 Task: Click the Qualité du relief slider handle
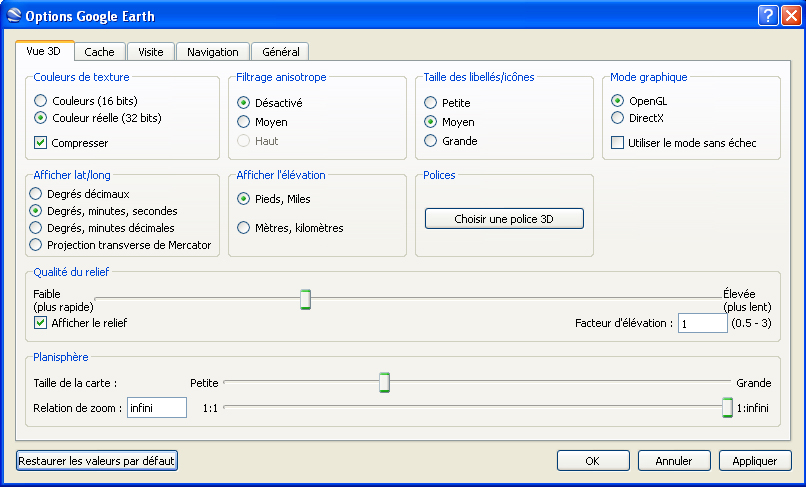pyautogui.click(x=305, y=299)
